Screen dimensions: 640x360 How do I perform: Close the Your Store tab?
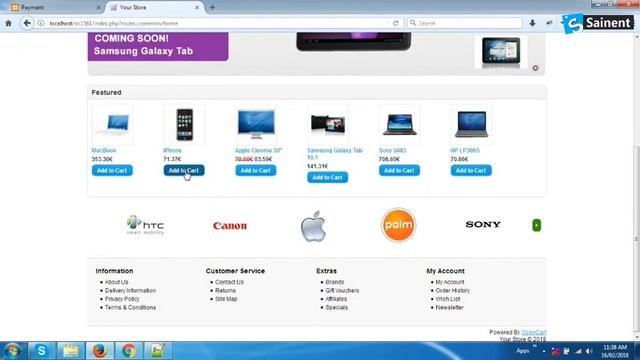[197, 7]
